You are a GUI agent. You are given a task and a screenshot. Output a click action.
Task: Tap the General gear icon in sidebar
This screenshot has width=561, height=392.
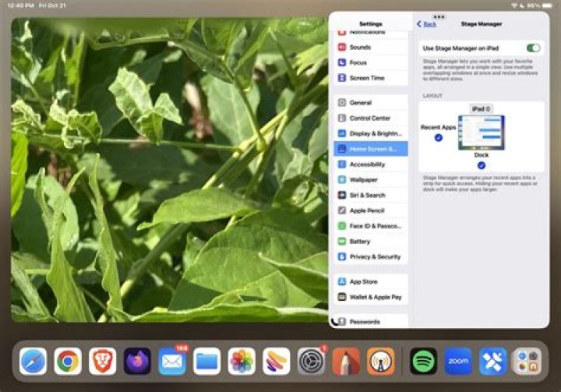[x=342, y=103]
